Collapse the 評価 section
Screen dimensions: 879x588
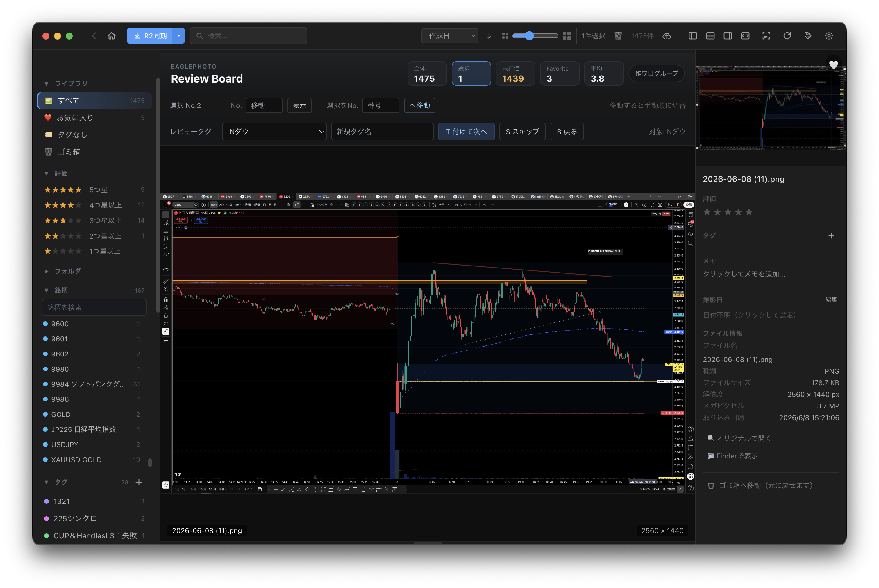point(46,173)
